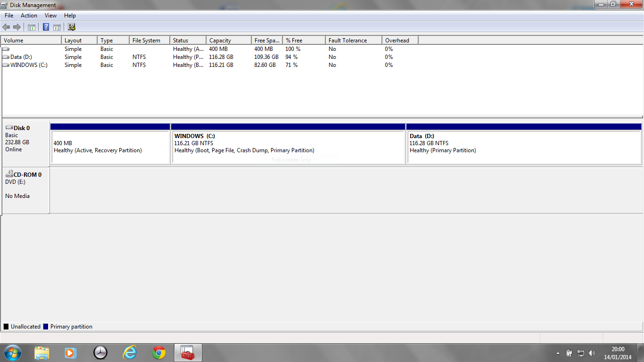Click the drive icon beside WINDOWS (C:)

[x=6, y=65]
